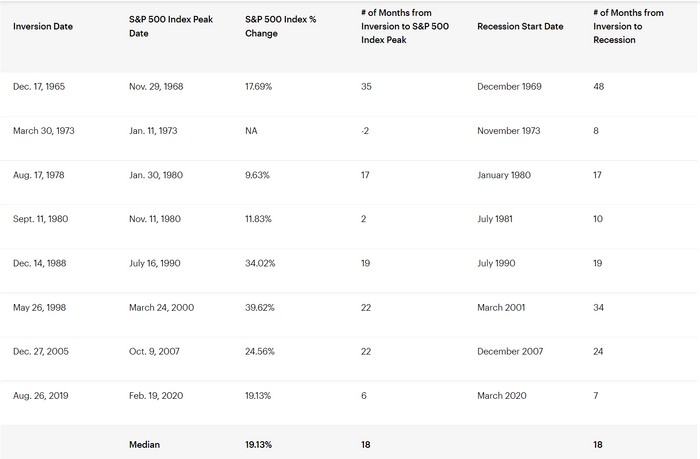Select the S&P 500 Index % Change header
Screen dimensions: 700x459
[281, 26]
